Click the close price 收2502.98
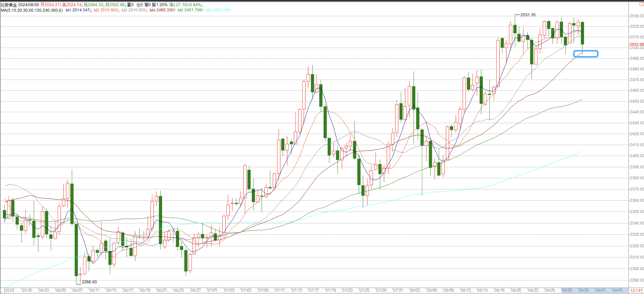Viewport: 644px width, 294px height. click(116, 5)
